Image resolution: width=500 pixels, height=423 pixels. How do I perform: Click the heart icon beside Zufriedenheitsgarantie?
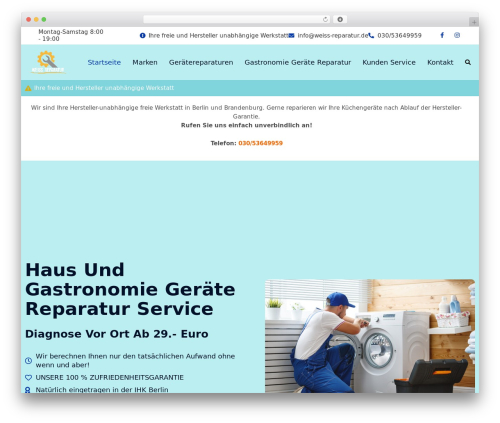click(29, 378)
